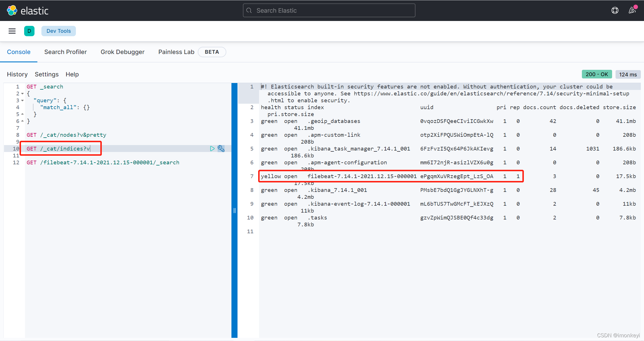Toggle the fold arrow on editor line 5
This screenshot has width=644, height=341.
click(22, 114)
